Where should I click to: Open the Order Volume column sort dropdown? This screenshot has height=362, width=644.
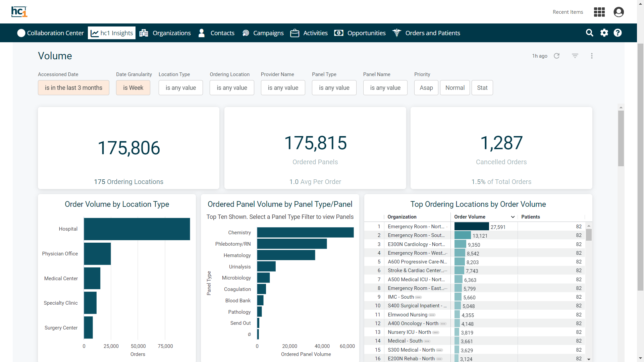coord(513,217)
